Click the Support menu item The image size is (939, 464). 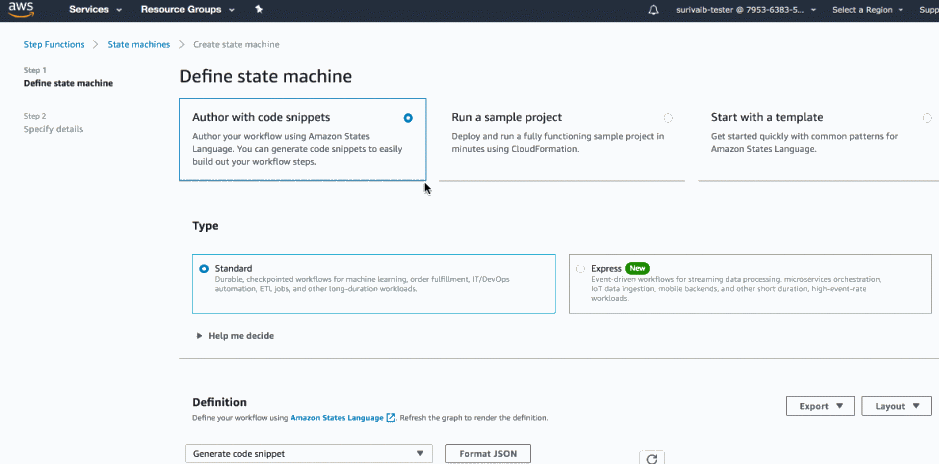[x=929, y=10]
